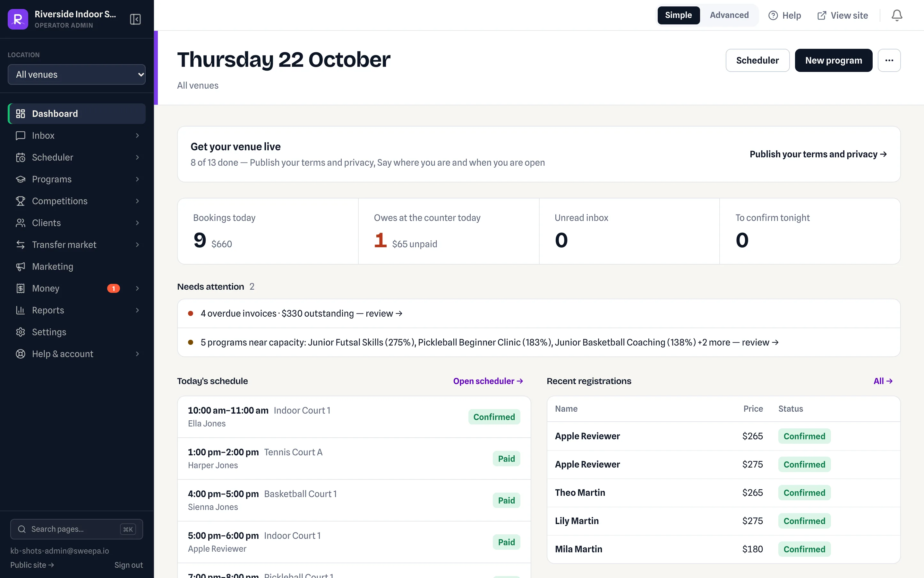924x578 pixels.
Task: Click the New program button
Action: tap(834, 60)
